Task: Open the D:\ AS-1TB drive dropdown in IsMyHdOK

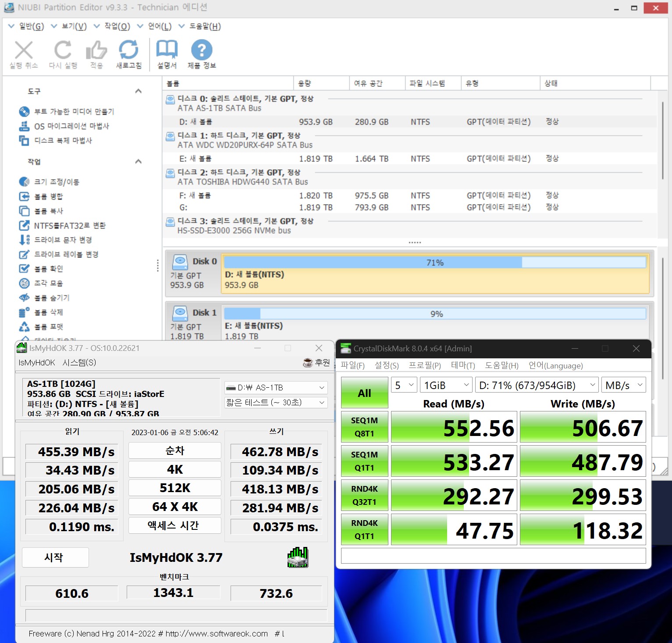Action: click(x=276, y=388)
